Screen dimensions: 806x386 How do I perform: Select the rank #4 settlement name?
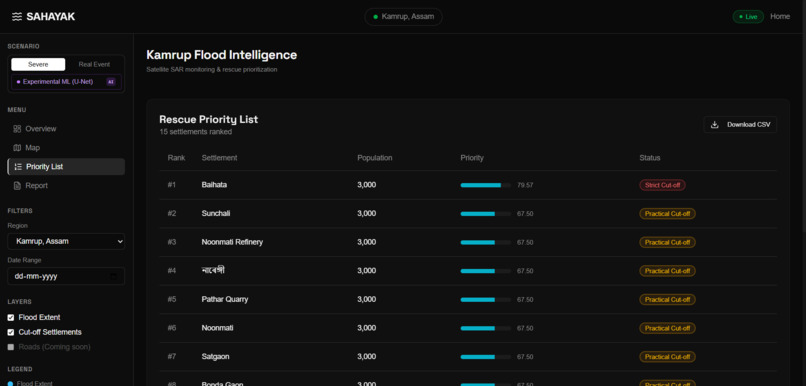(x=213, y=270)
